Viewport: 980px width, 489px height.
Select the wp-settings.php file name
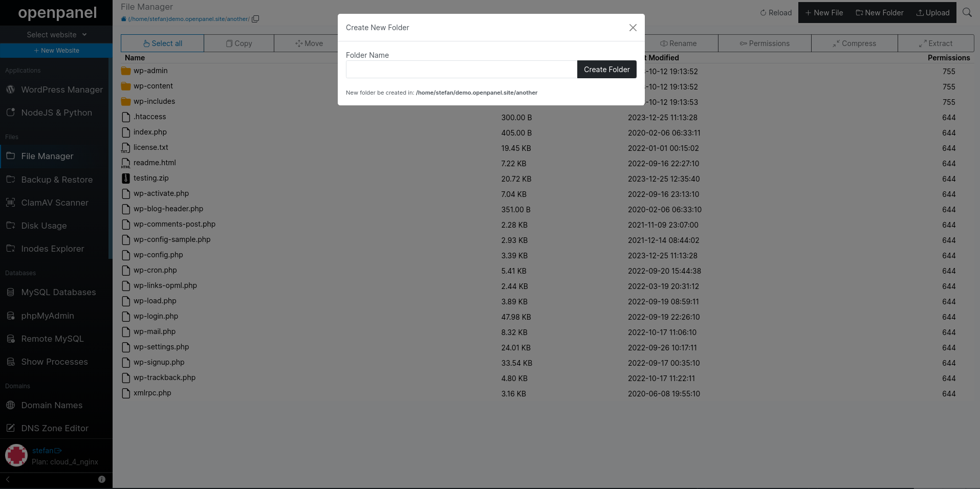tap(161, 347)
